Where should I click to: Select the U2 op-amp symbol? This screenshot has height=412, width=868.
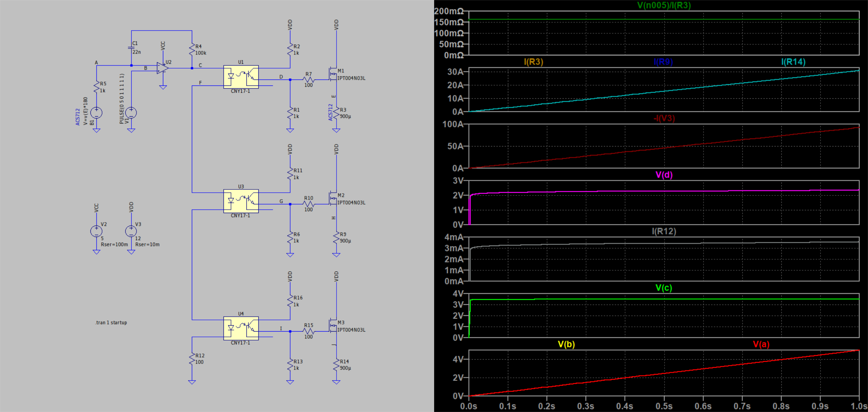[x=163, y=68]
